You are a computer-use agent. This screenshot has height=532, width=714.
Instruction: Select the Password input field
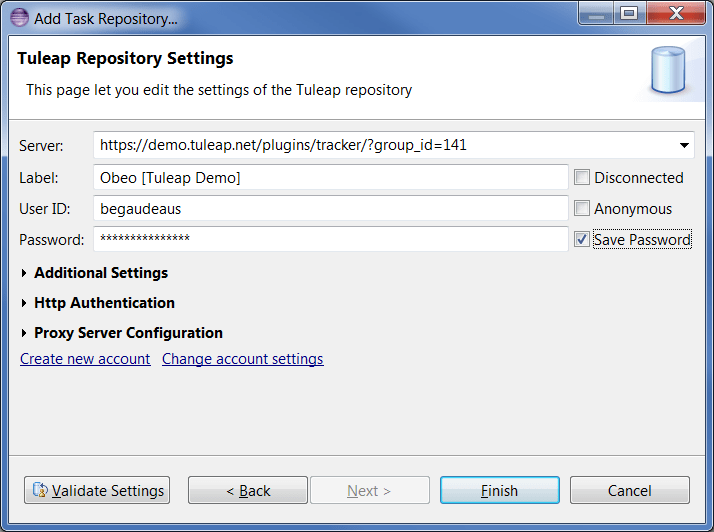click(330, 240)
